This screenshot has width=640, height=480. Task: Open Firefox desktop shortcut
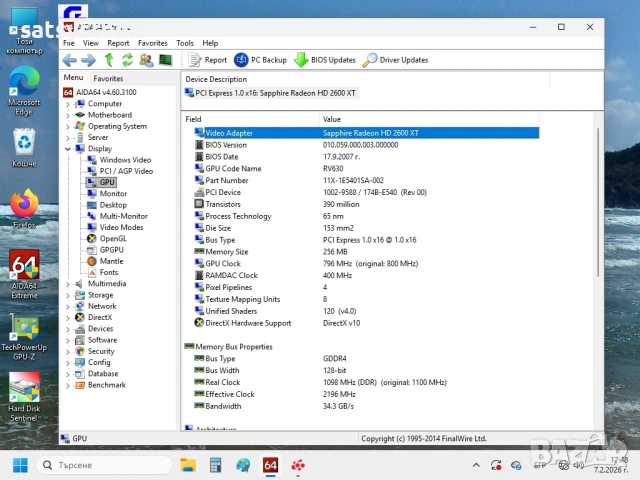[x=24, y=209]
